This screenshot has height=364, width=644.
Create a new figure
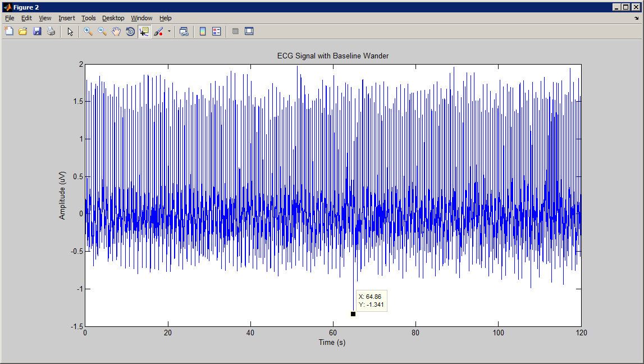[x=9, y=31]
